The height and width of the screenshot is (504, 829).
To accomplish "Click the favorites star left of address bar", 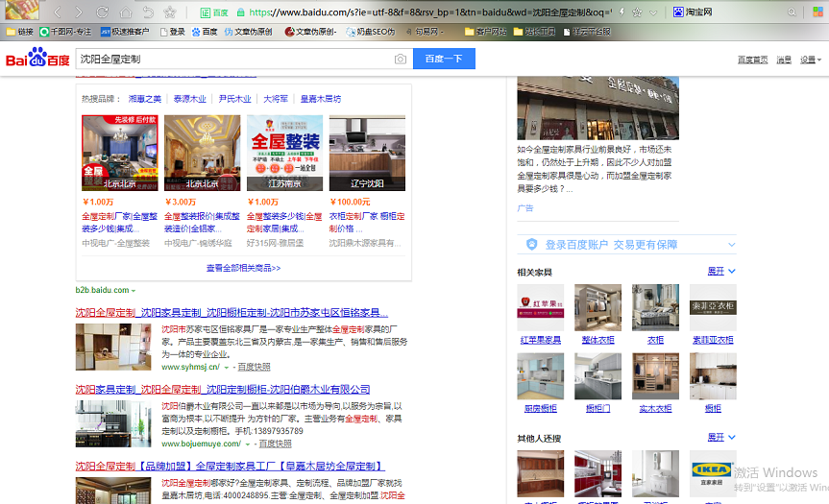I will point(170,12).
